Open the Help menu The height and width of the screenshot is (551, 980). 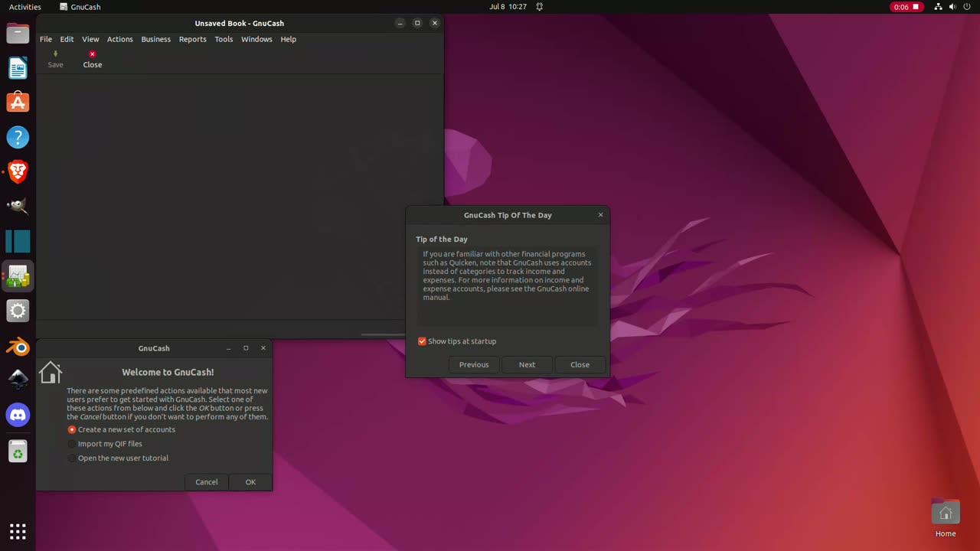click(x=288, y=39)
